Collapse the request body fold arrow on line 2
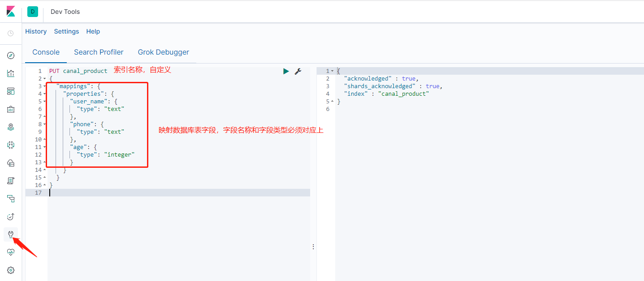644x281 pixels. pyautogui.click(x=44, y=79)
